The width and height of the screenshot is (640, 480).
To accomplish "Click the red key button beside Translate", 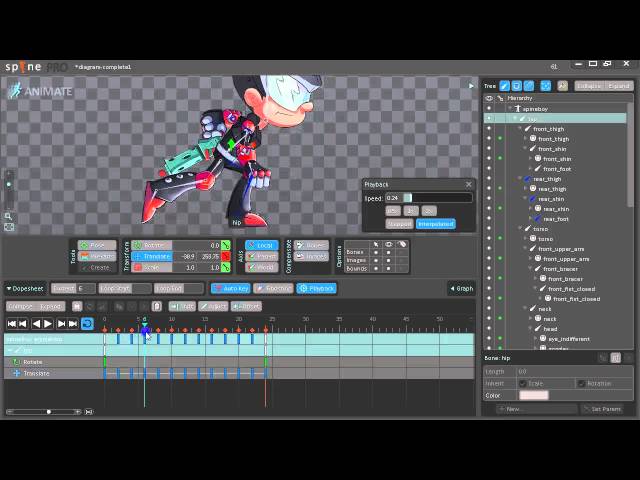I will [226, 256].
